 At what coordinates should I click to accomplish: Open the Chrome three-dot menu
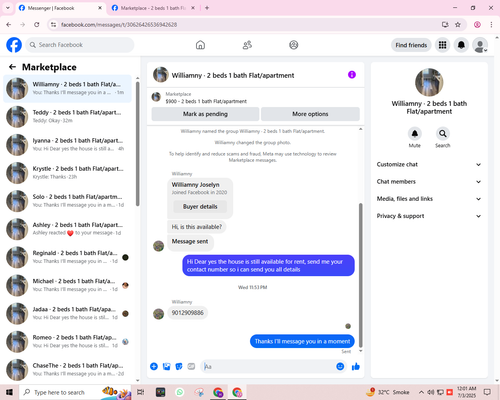click(x=491, y=24)
